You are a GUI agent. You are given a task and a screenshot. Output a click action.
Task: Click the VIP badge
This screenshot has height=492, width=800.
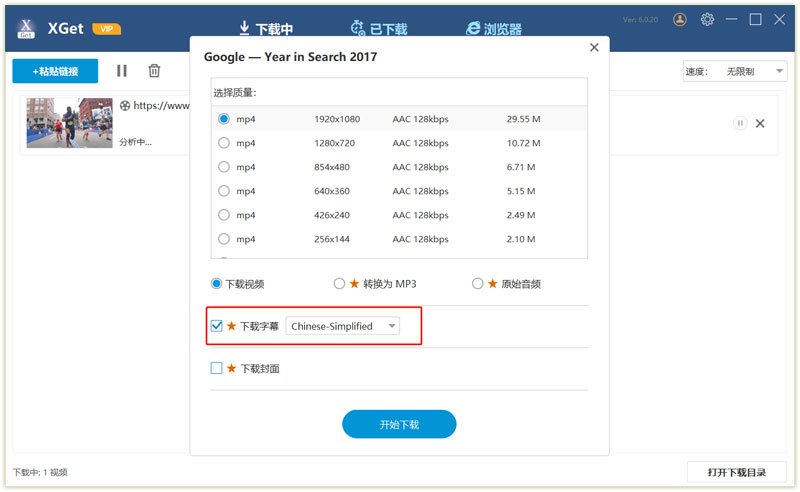(106, 29)
